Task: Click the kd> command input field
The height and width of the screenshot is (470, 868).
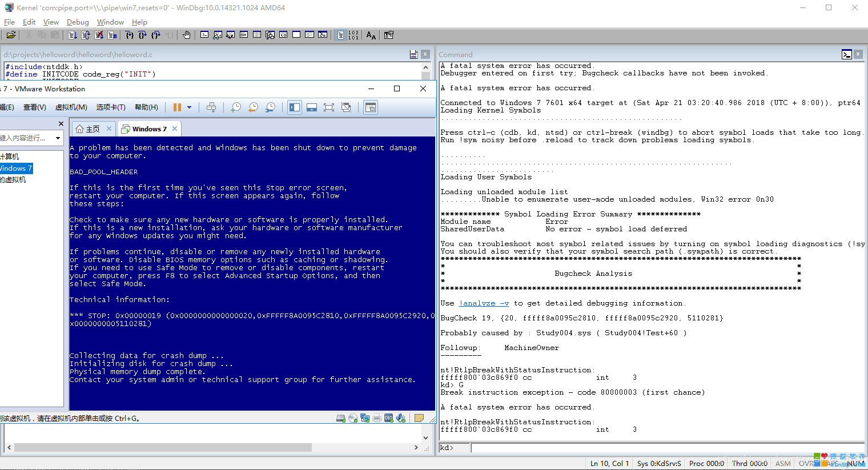Action: pos(668,448)
